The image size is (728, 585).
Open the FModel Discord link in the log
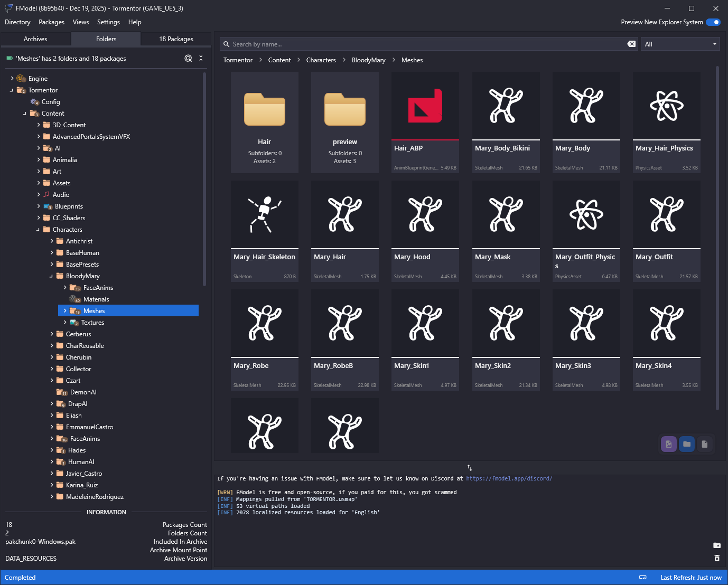[x=509, y=479]
